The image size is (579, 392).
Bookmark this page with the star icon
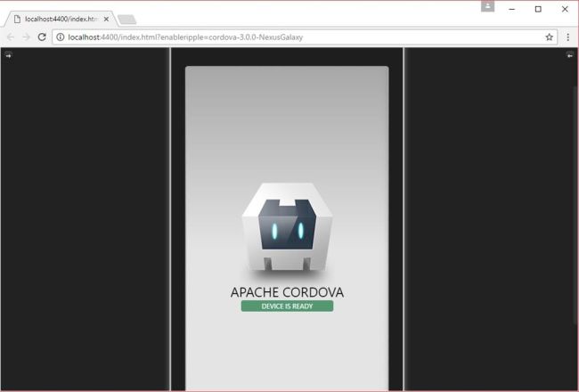coord(549,37)
